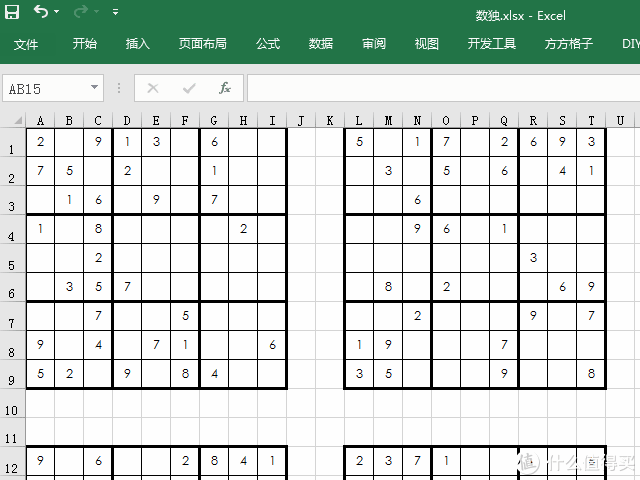
Task: Select row 10 header
Action: [x=12, y=403]
